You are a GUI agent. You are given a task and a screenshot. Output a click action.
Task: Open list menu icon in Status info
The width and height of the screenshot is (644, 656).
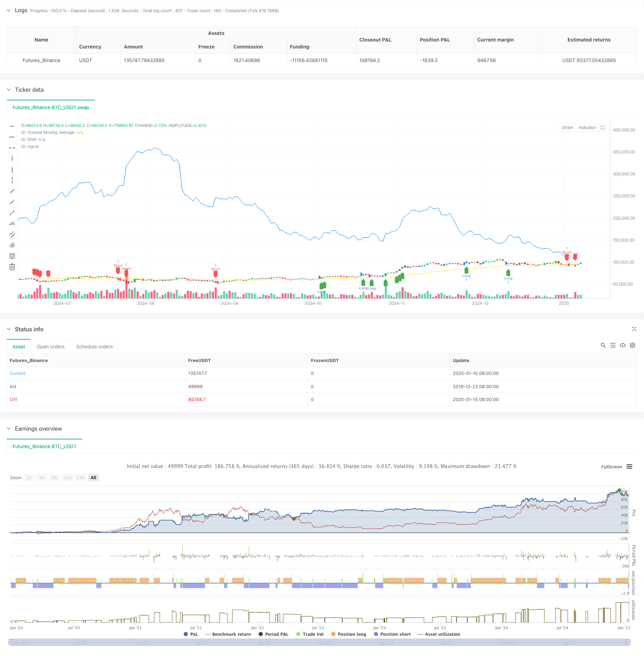point(613,345)
